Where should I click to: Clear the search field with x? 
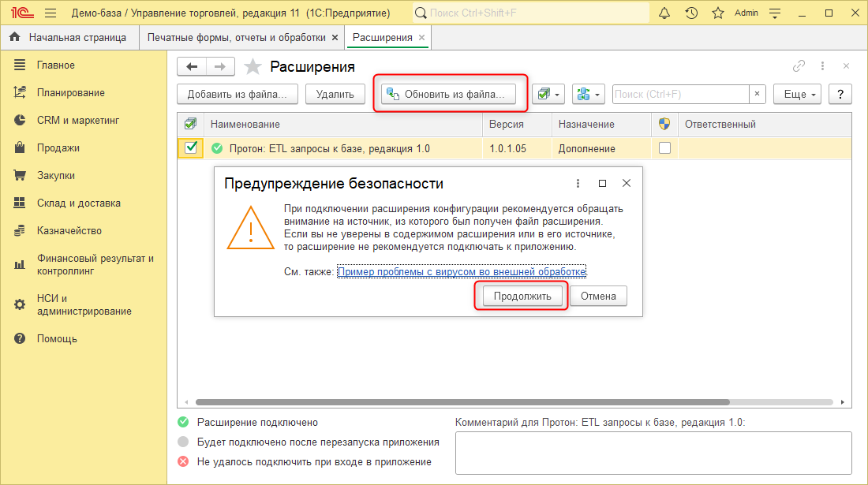[x=757, y=94]
